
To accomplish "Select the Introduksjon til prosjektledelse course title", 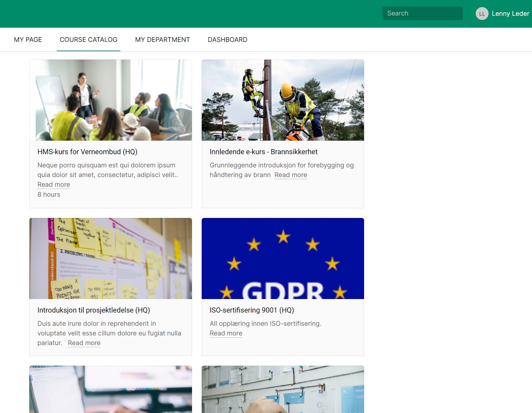I will click(94, 310).
